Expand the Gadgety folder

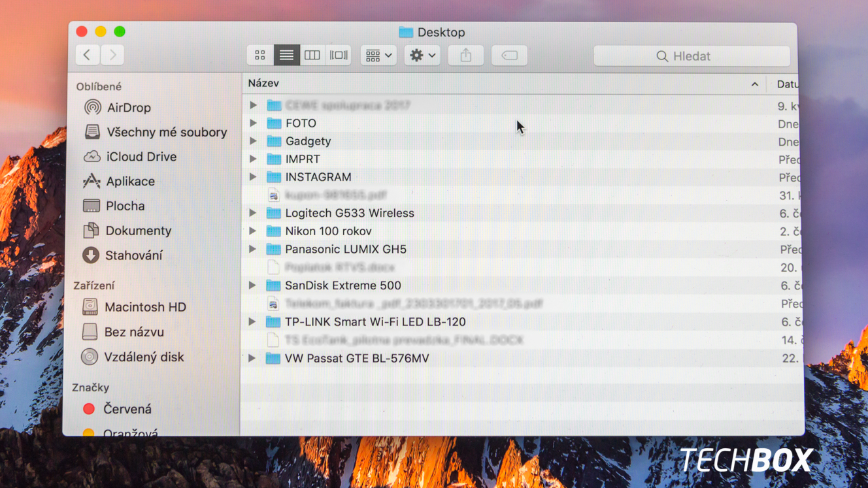click(253, 141)
